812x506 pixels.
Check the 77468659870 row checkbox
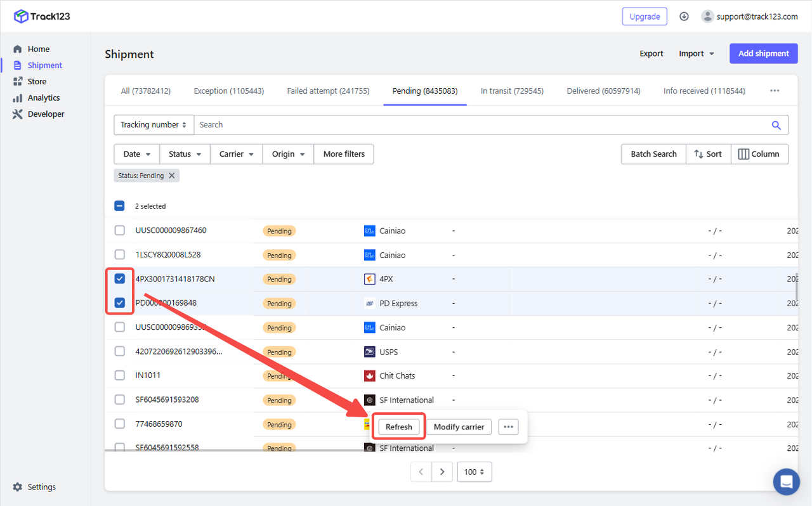(x=120, y=424)
